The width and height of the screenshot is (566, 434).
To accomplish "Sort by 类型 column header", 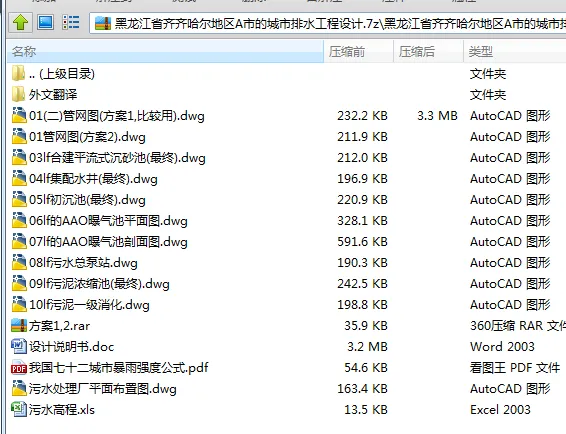I will 515,51.
